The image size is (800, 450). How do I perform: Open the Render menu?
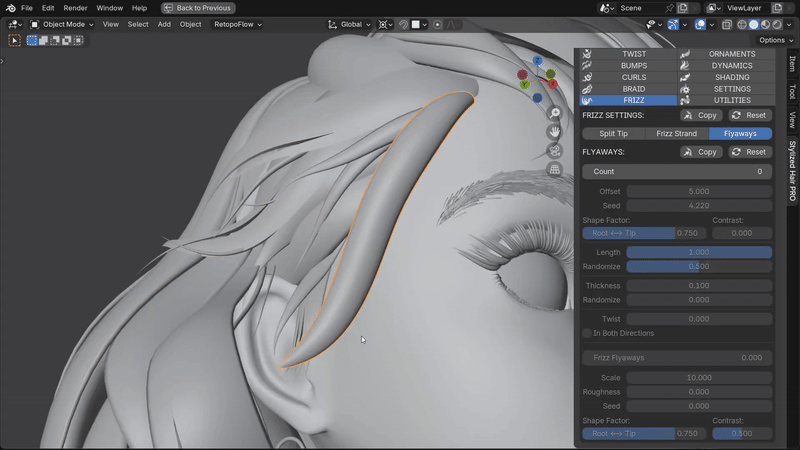click(74, 8)
